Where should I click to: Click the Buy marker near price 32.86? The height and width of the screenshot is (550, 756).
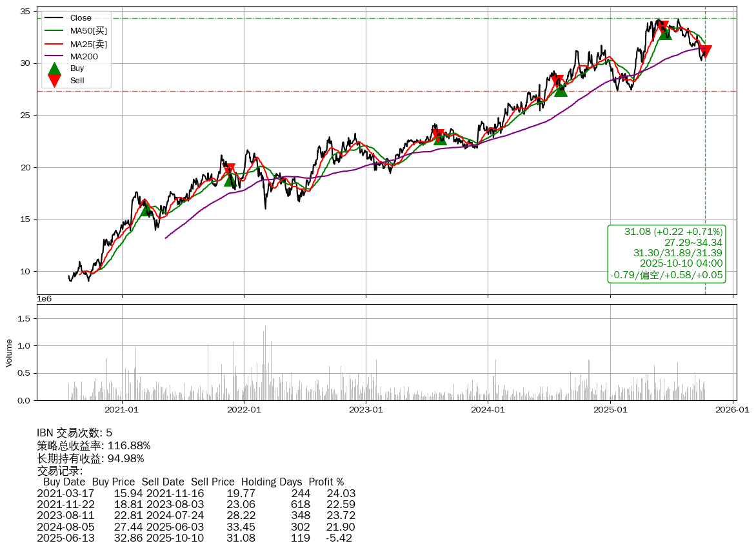(665, 32)
